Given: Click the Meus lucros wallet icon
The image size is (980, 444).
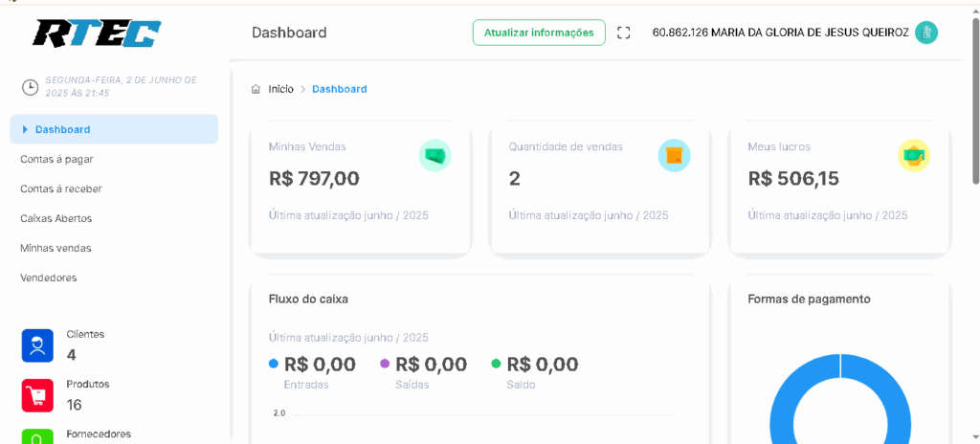Looking at the screenshot, I should (913, 155).
